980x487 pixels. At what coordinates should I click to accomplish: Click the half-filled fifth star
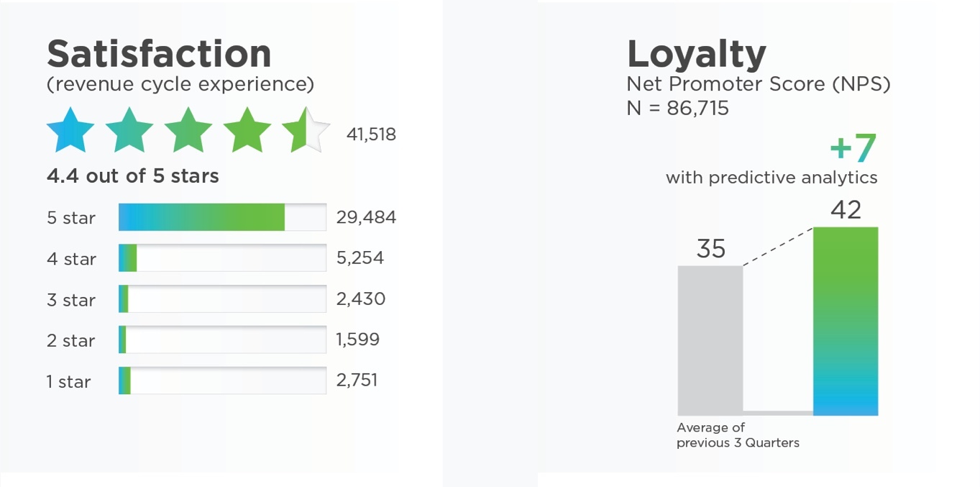306,131
